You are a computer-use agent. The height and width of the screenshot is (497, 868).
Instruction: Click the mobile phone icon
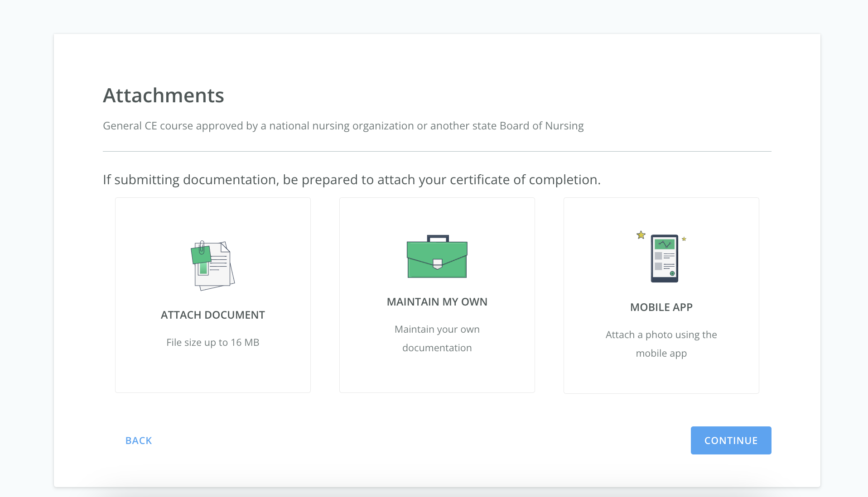pyautogui.click(x=664, y=258)
